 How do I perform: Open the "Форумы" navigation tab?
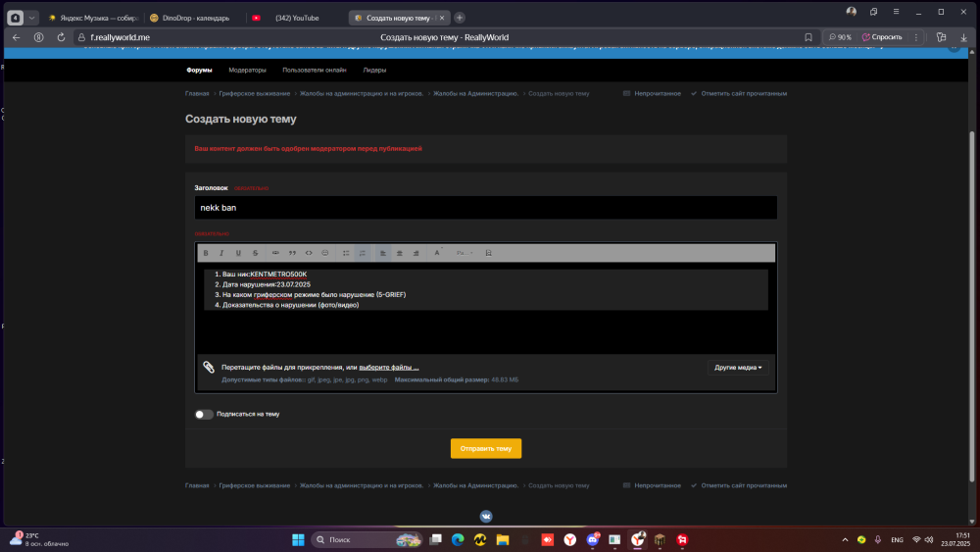199,70
